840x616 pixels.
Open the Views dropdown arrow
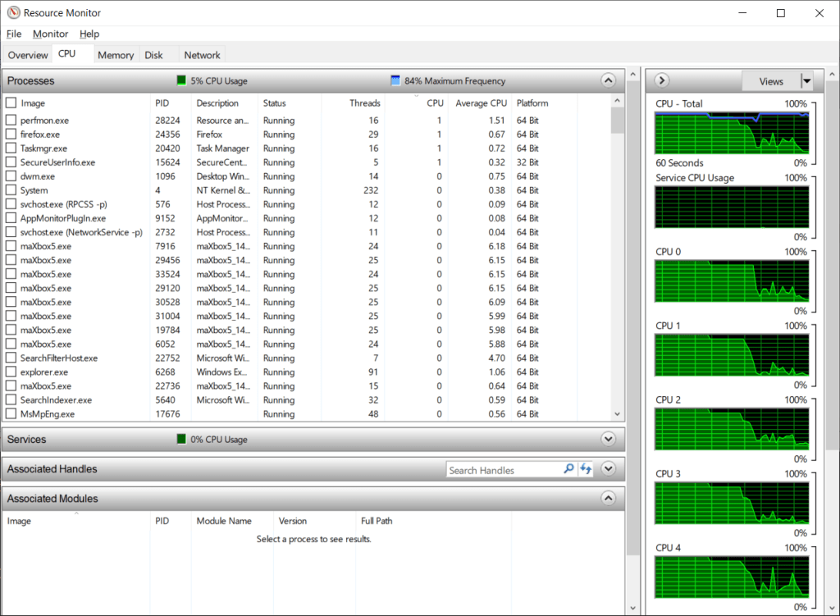[806, 81]
